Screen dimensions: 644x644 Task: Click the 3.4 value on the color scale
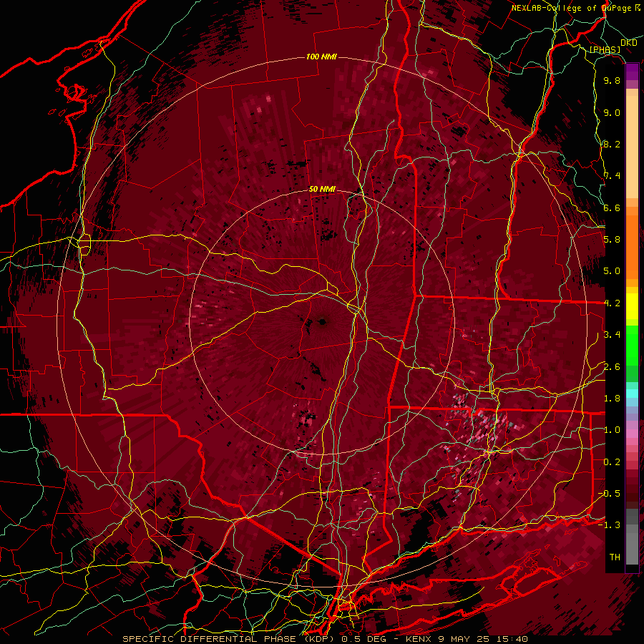(x=612, y=335)
